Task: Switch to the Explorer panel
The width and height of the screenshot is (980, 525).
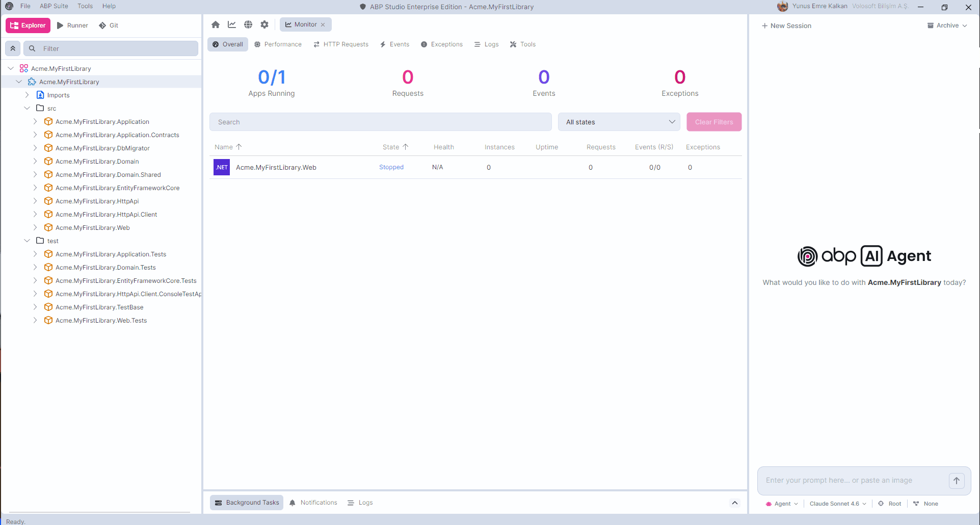Action: point(28,25)
